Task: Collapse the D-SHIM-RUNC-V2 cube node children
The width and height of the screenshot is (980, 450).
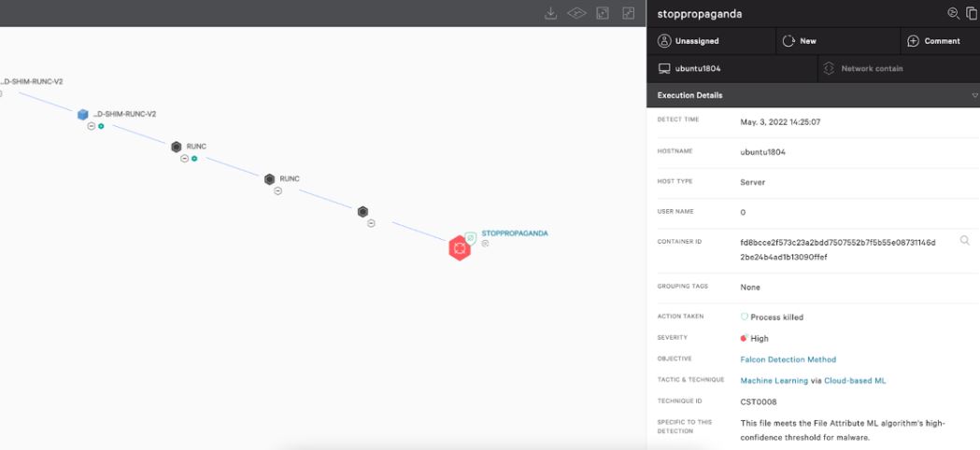Action: click(x=92, y=126)
